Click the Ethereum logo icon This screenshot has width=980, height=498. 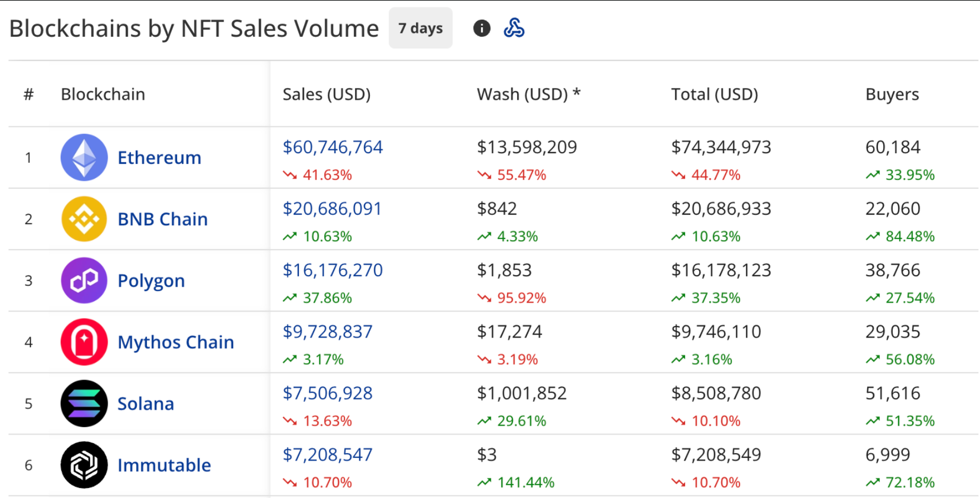[x=84, y=157]
